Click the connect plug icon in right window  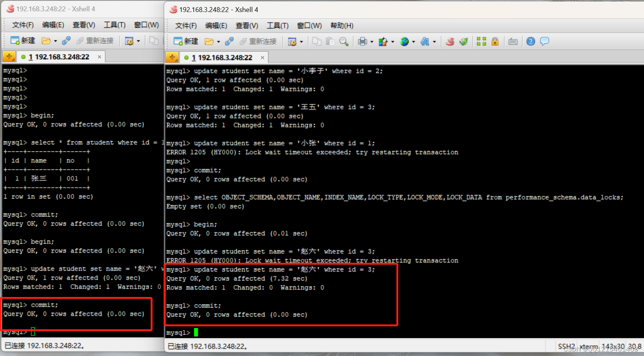tap(229, 41)
